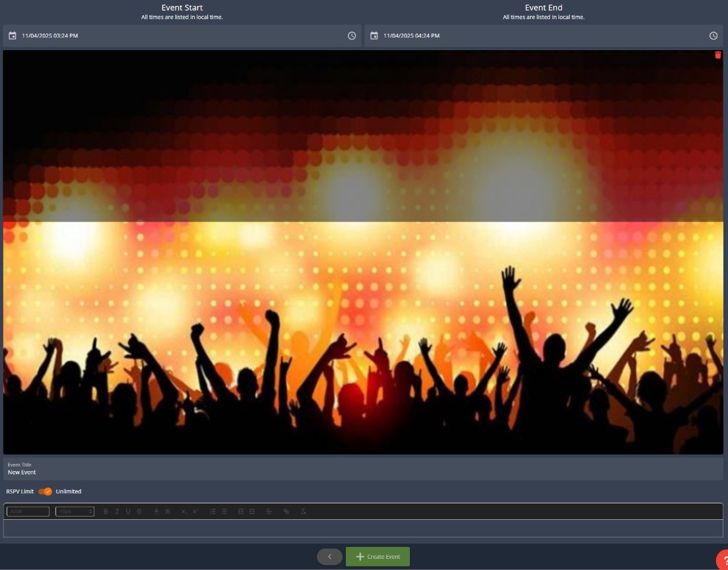728x570 pixels.
Task: Pick a text color in the editor toolbar
Action: pyautogui.click(x=156, y=511)
